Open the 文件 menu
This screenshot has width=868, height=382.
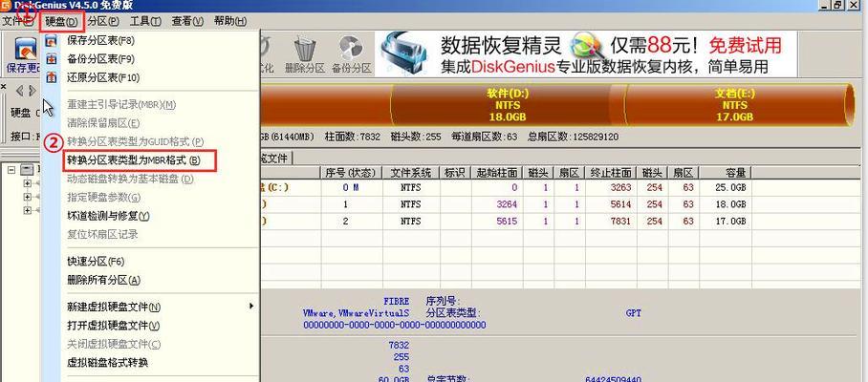pos(16,22)
